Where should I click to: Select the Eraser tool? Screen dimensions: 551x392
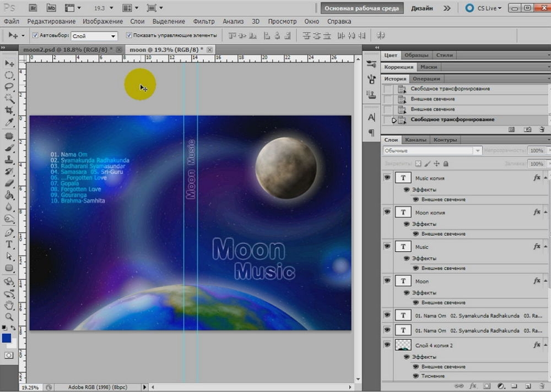click(x=9, y=183)
